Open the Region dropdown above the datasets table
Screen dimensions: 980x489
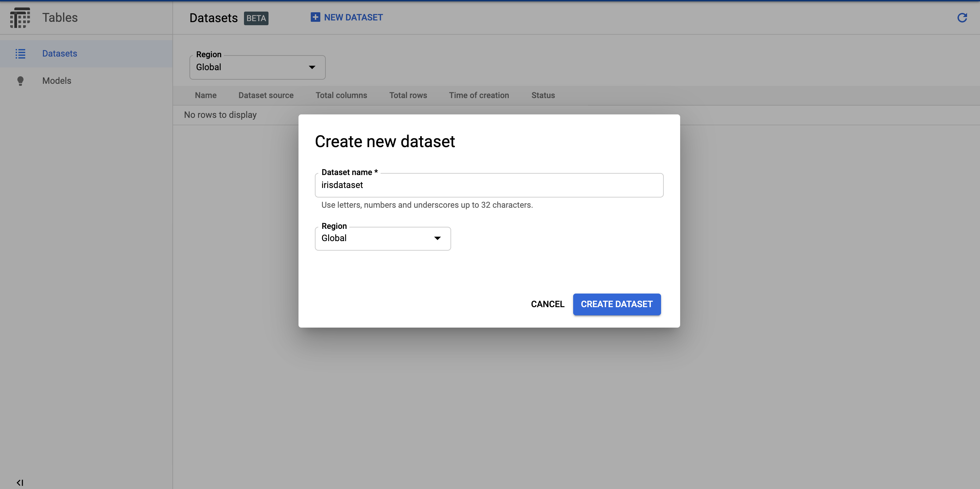coord(257,67)
